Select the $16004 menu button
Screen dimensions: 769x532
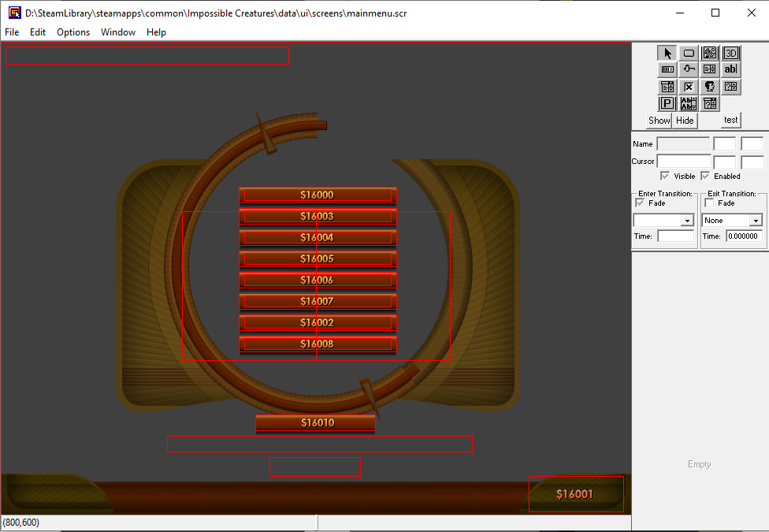click(318, 237)
